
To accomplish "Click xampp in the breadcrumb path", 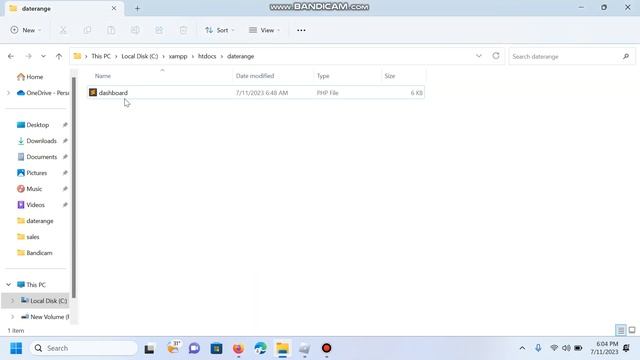I will (x=178, y=56).
